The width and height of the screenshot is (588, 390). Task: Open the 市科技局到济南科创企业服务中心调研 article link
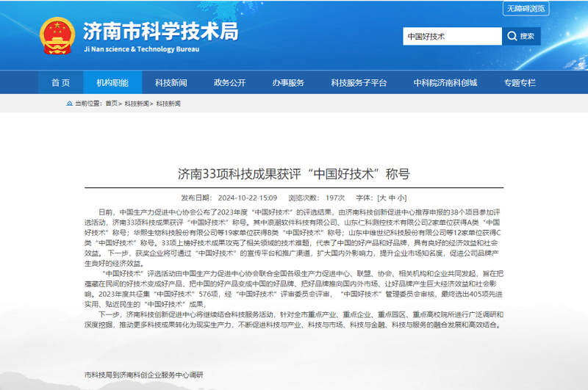[143, 374]
